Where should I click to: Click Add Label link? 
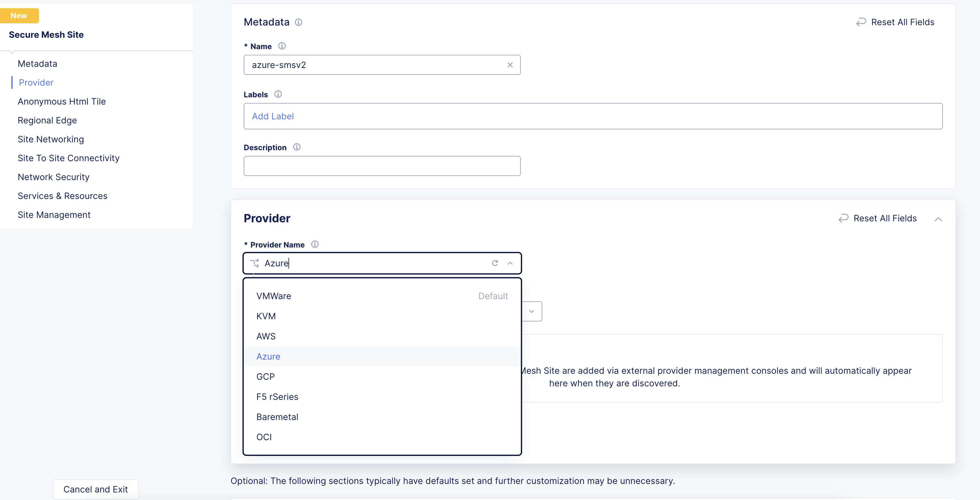273,116
